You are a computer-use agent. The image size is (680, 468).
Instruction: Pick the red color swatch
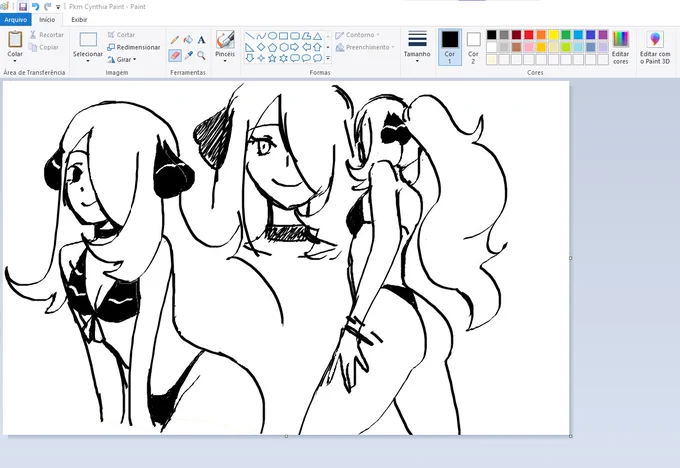(x=529, y=35)
